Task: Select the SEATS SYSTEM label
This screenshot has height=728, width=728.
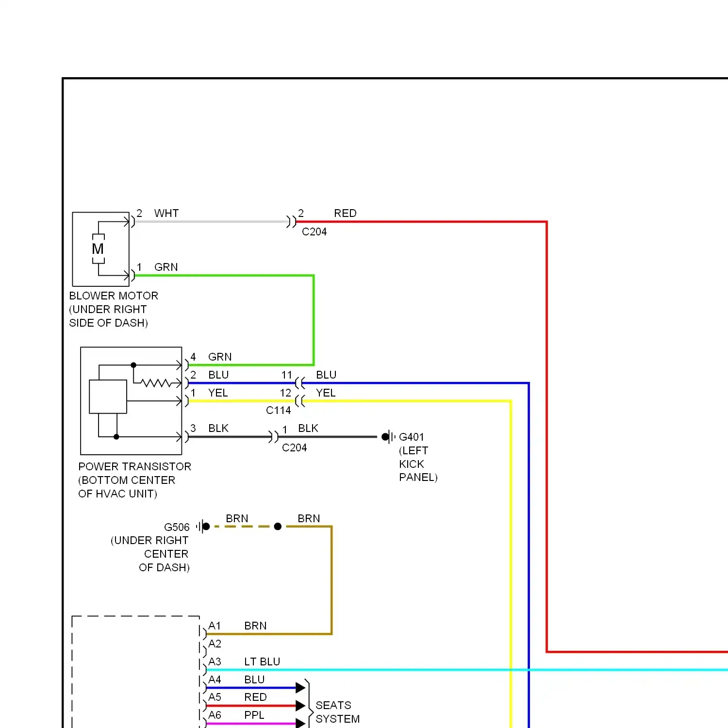Action: (x=337, y=712)
